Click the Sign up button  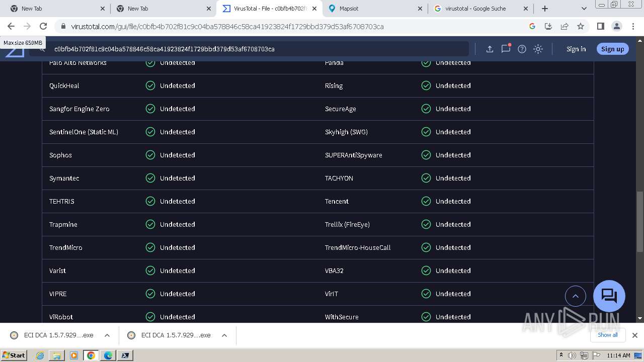point(612,49)
